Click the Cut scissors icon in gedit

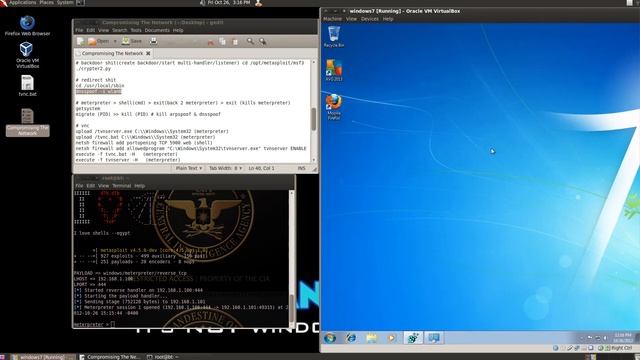[x=211, y=42]
